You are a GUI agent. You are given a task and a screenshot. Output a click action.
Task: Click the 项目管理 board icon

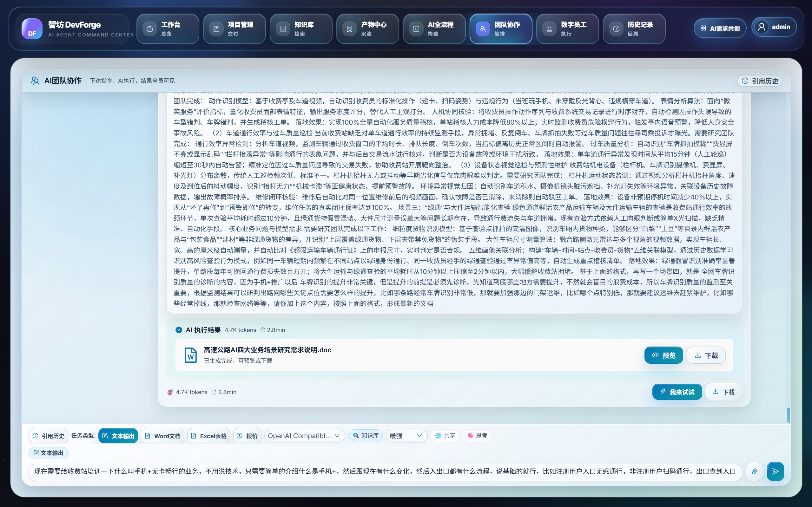point(216,29)
